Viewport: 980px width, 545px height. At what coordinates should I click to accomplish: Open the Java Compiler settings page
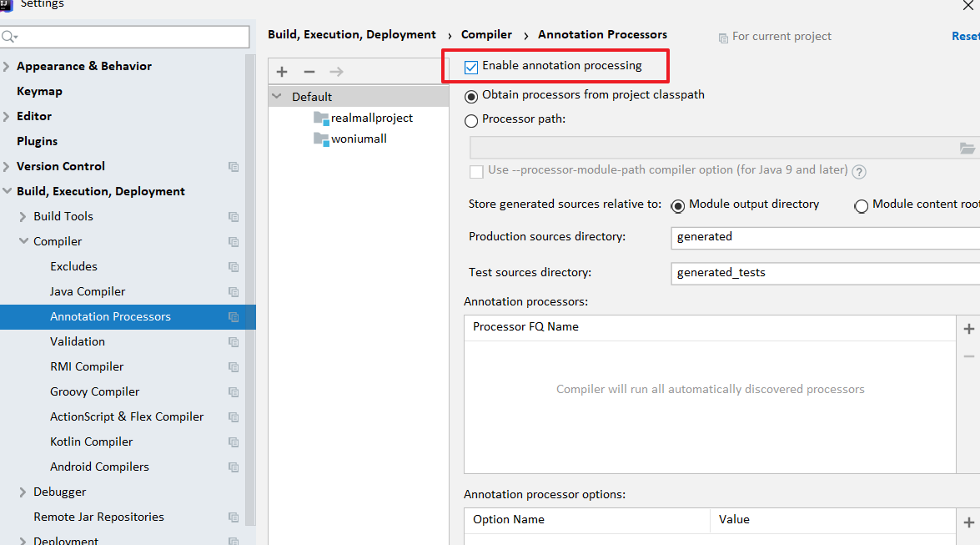click(88, 291)
